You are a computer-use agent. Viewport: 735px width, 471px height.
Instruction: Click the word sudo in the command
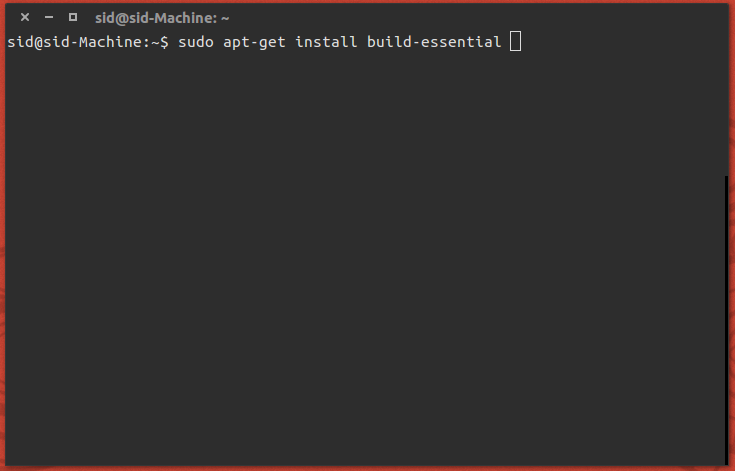(x=196, y=41)
